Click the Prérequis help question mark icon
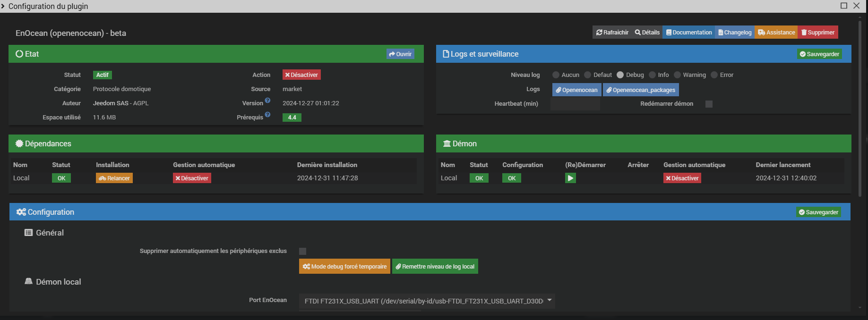Image resolution: width=868 pixels, height=320 pixels. [x=267, y=115]
